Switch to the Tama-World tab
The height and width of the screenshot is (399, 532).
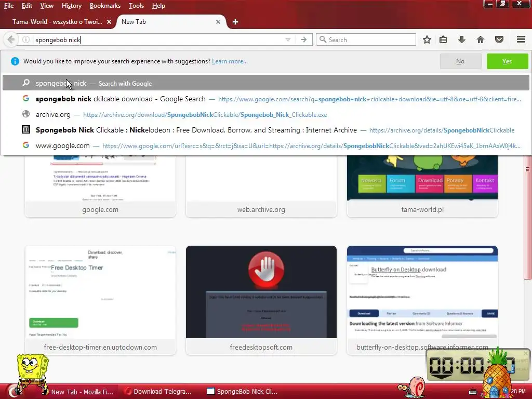tap(57, 22)
